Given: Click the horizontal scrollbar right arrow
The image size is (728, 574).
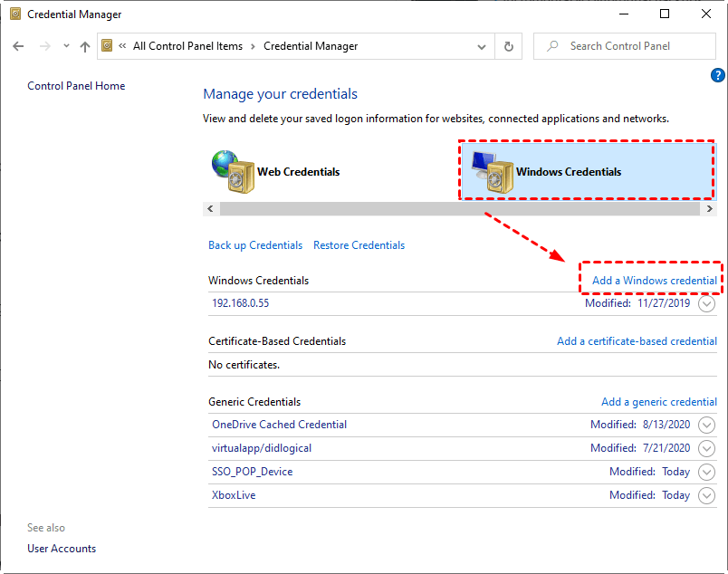Looking at the screenshot, I should click(709, 208).
